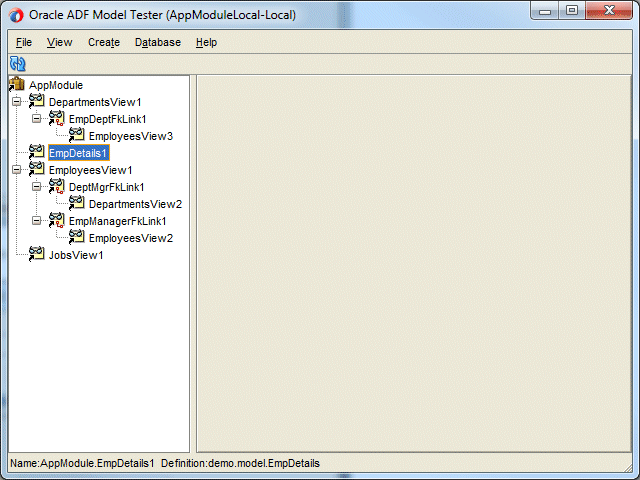Click the refresh connection toolbar icon
Viewport: 640px width, 480px height.
tap(18, 64)
